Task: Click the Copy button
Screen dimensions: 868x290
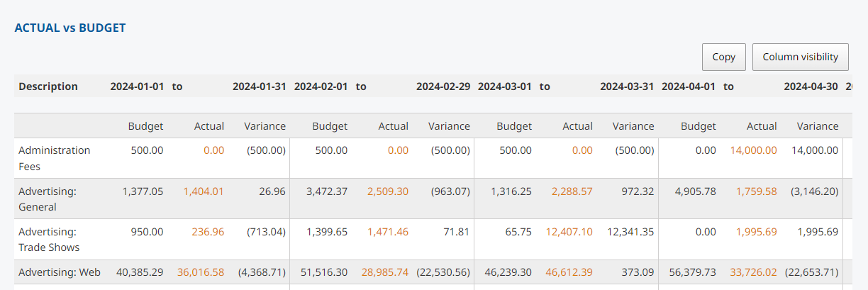Action: tap(723, 57)
